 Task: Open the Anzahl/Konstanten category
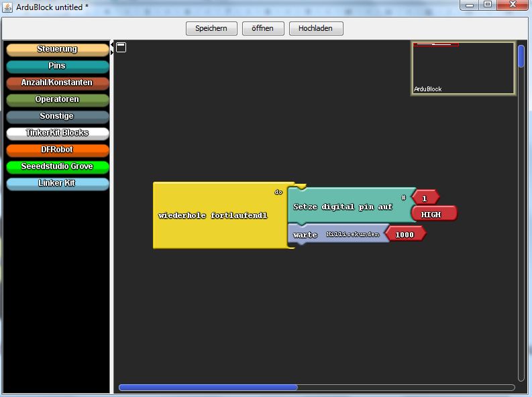point(57,82)
